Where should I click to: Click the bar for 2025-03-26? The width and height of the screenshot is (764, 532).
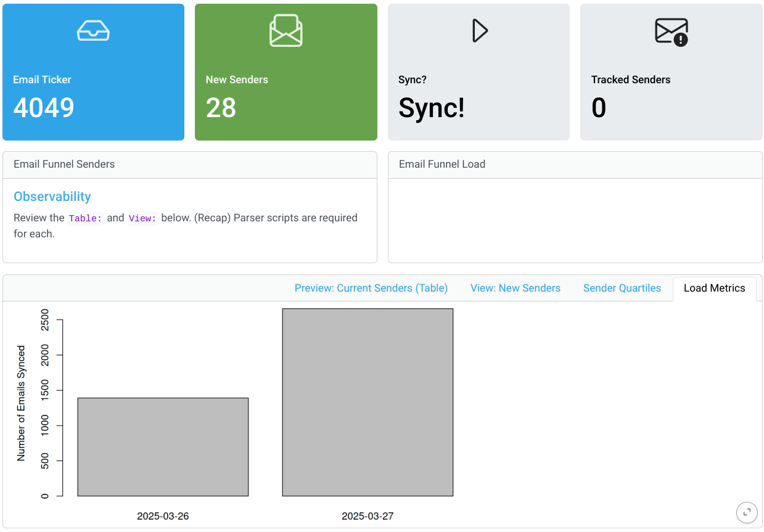163,447
